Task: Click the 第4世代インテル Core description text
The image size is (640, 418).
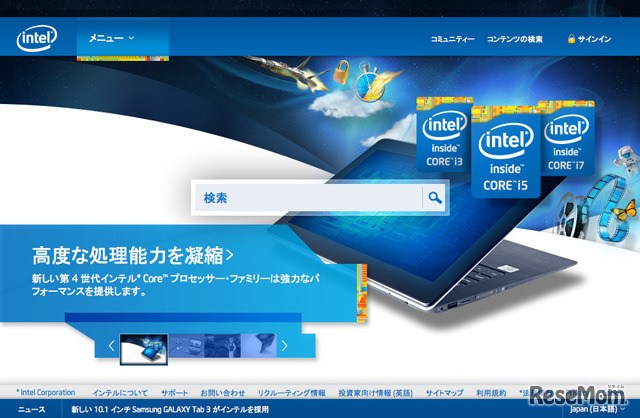Action: tap(176, 285)
